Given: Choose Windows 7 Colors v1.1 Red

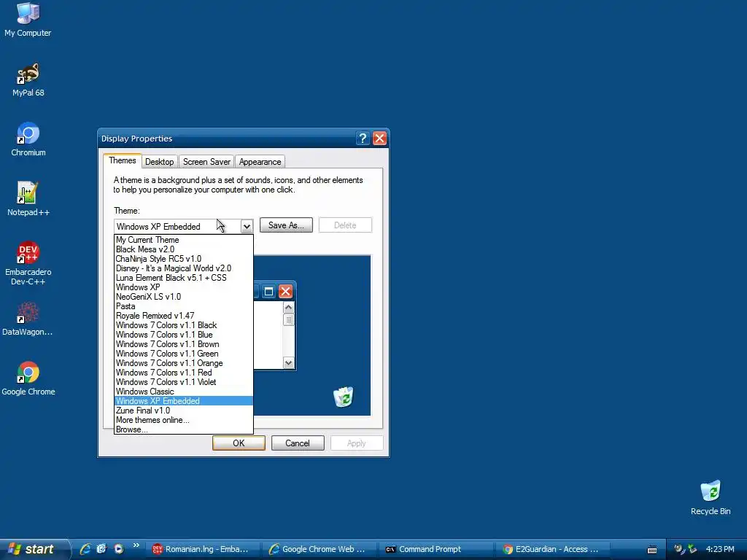Looking at the screenshot, I should pos(183,373).
